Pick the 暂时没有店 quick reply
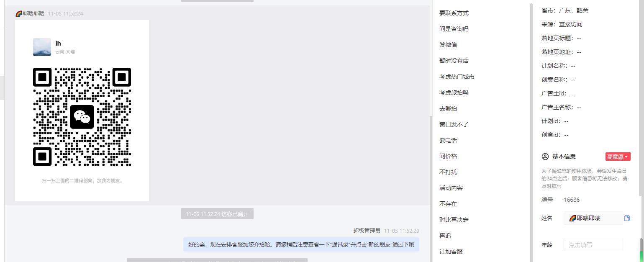 coord(454,61)
